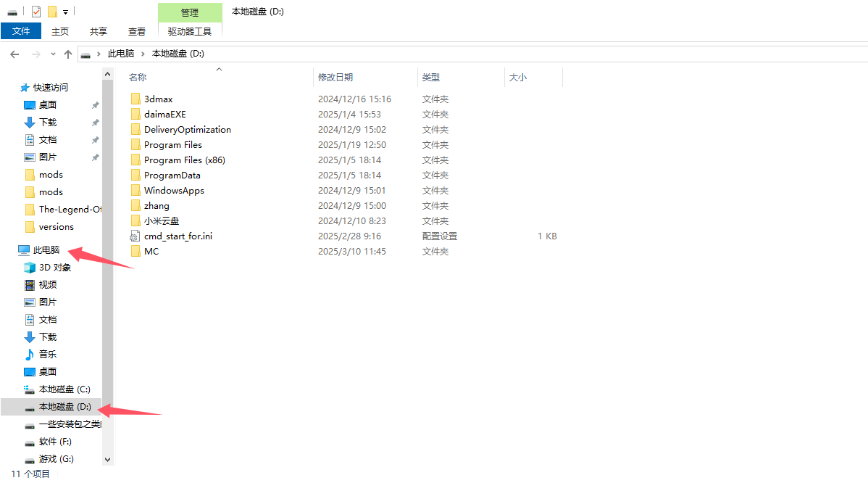Click the sidebar scrollbar down arrow

point(108,459)
